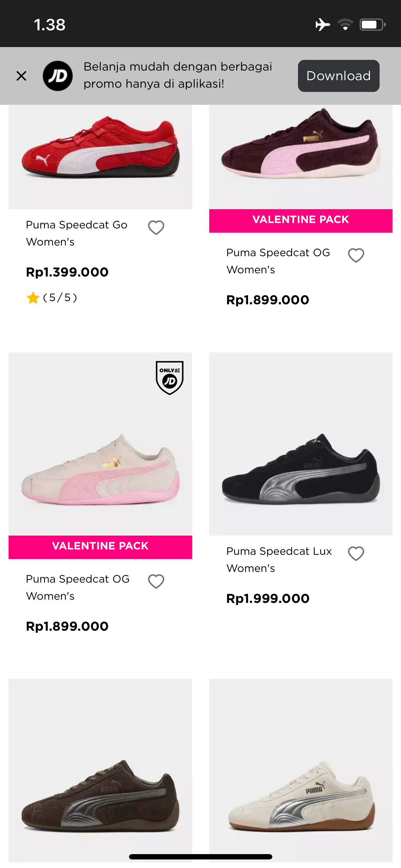Add Puma Speedcat Lux to wishlist

coord(356,554)
